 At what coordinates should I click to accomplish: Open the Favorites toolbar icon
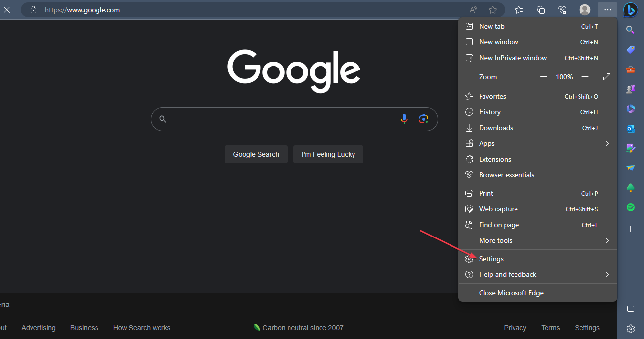pos(519,10)
